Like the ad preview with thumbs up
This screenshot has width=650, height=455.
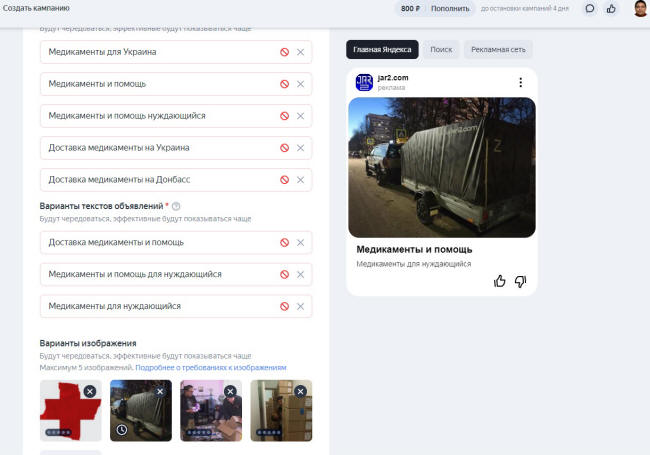[x=500, y=281]
